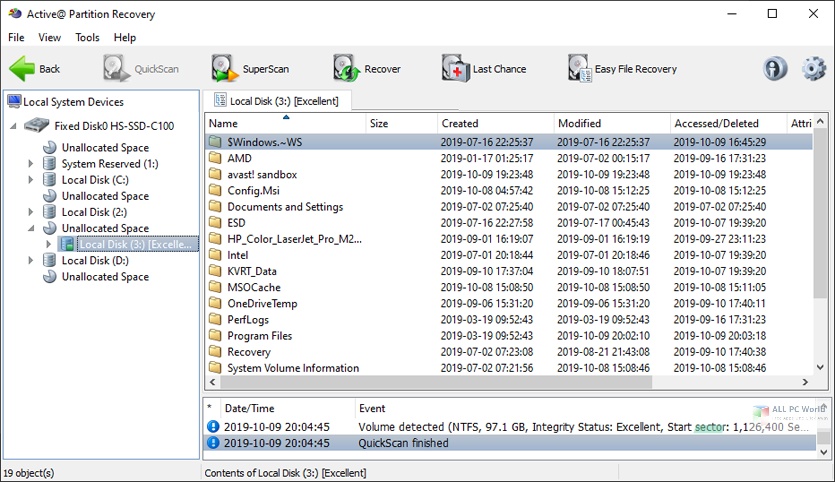Launch Easy File Recovery
The image size is (836, 484).
(622, 69)
